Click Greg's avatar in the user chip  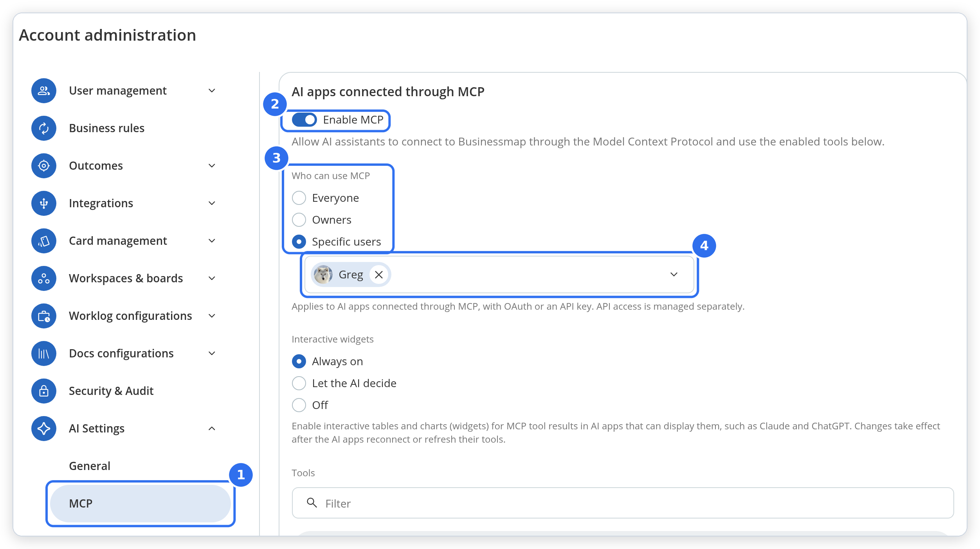(x=323, y=274)
